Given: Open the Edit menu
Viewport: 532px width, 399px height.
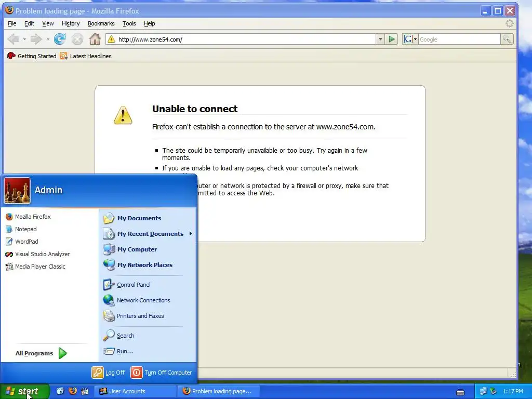Looking at the screenshot, I should click(x=29, y=23).
